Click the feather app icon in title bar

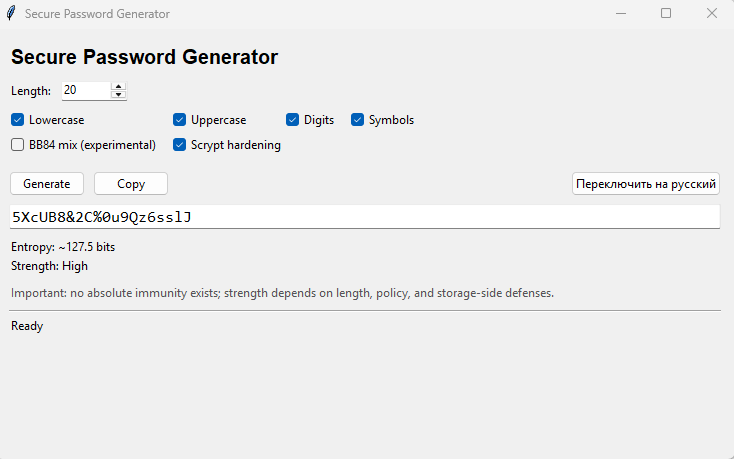11,14
